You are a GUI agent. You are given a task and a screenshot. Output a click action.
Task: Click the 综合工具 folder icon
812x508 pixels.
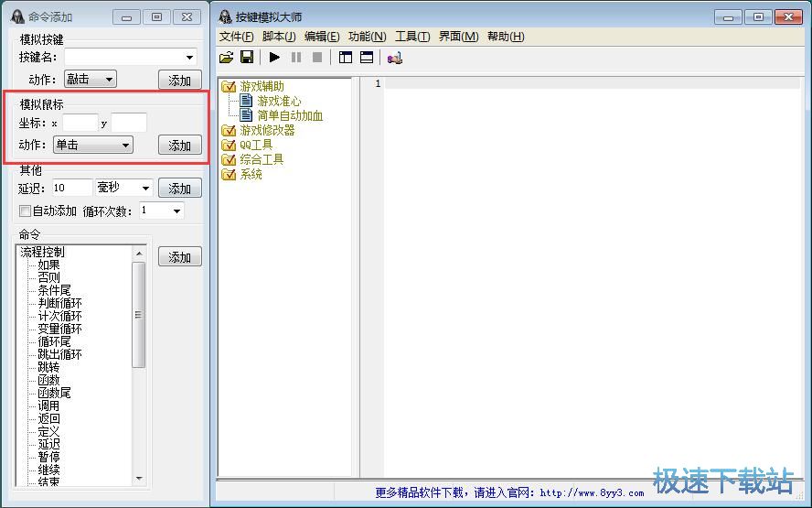tap(229, 159)
